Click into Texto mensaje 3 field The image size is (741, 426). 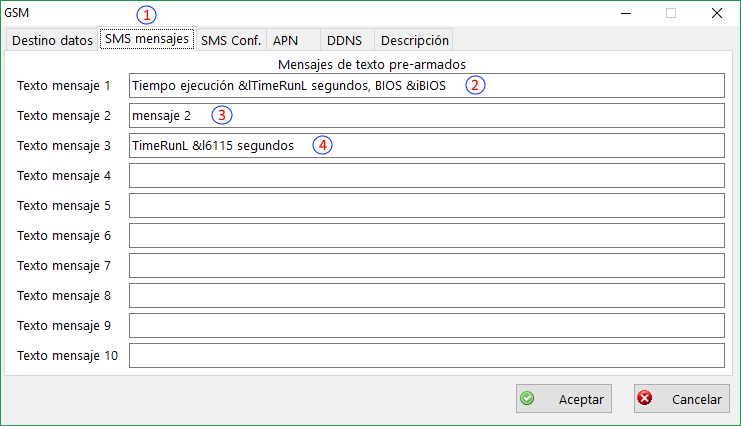point(426,146)
